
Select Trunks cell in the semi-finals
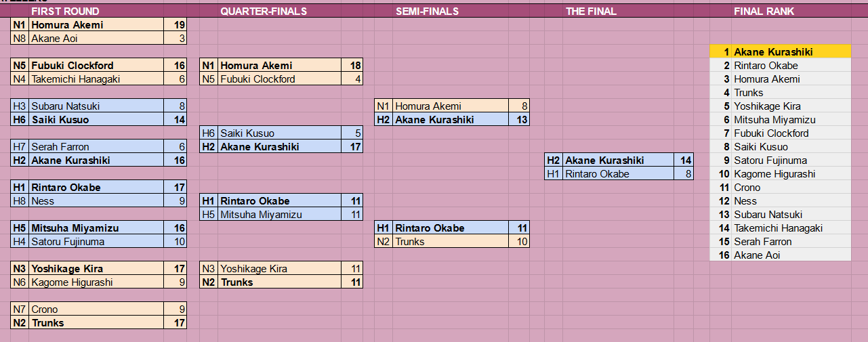[x=451, y=242]
